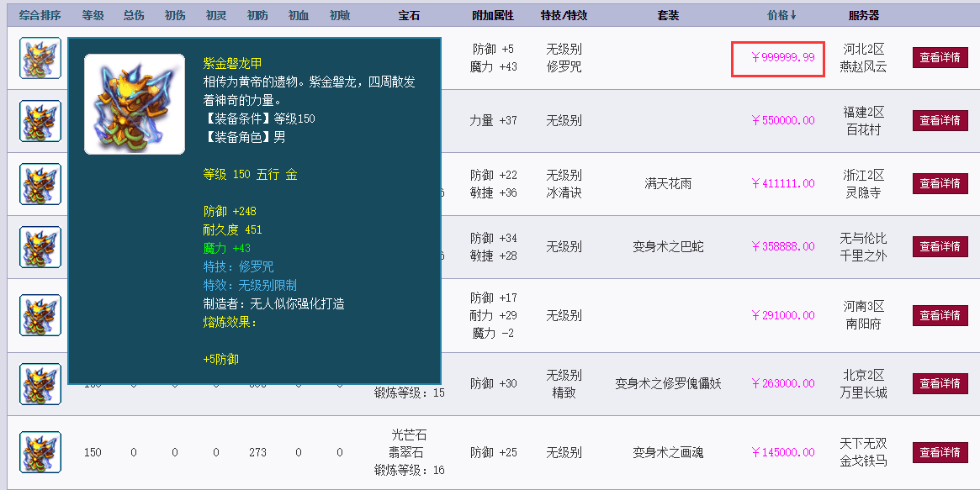Viewport: 980px width, 490px height.
Task: Click armor icon in 浙江2区 灵隐寺 row
Action: coord(40,184)
